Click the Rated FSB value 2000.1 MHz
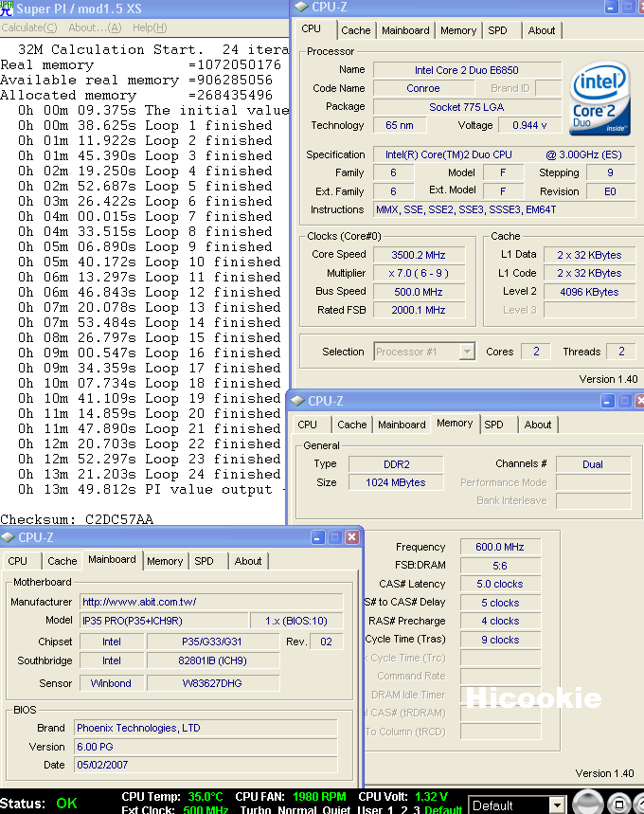The height and width of the screenshot is (814, 644). (419, 310)
